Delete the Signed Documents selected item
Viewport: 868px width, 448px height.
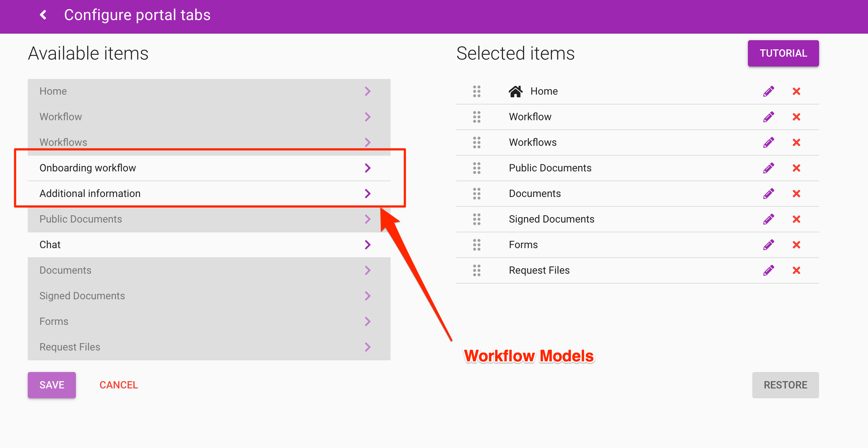pyautogui.click(x=796, y=219)
